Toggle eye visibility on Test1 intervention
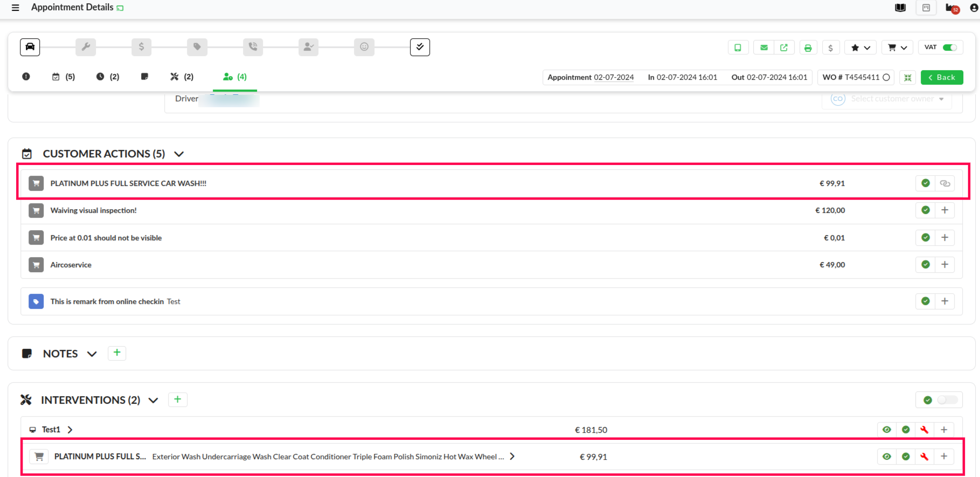The image size is (980, 477). coord(886,430)
